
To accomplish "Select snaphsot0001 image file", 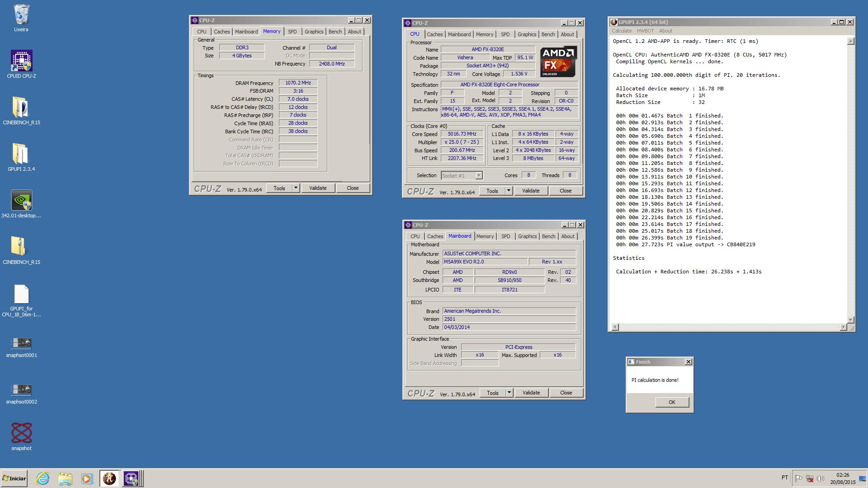I will tap(21, 347).
